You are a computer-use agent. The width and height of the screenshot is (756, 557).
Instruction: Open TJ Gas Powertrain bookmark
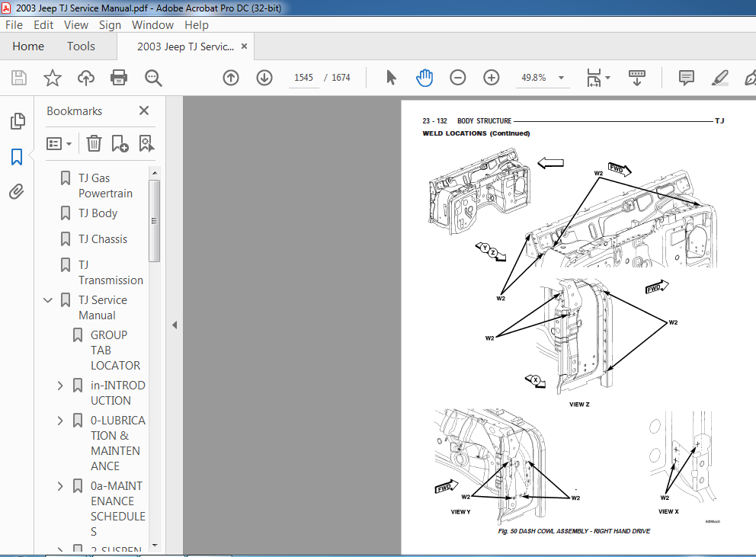[x=105, y=186]
